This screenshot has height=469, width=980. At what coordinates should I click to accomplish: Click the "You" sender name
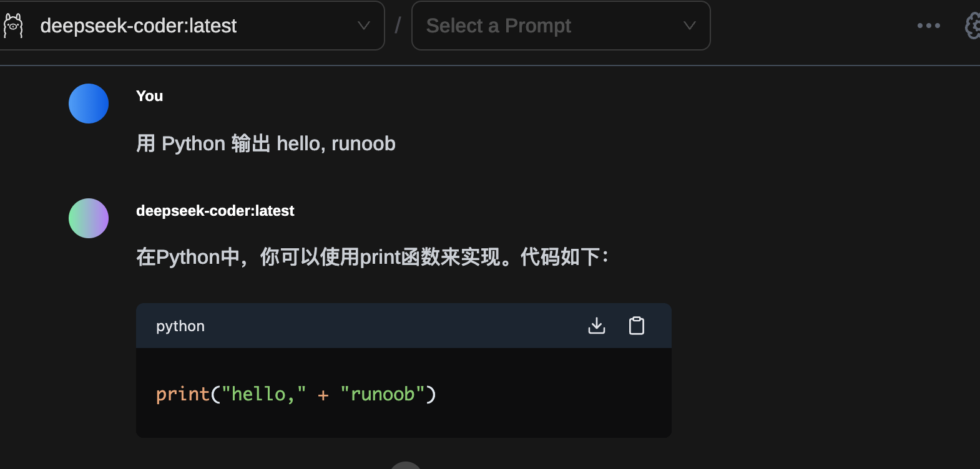pyautogui.click(x=149, y=96)
